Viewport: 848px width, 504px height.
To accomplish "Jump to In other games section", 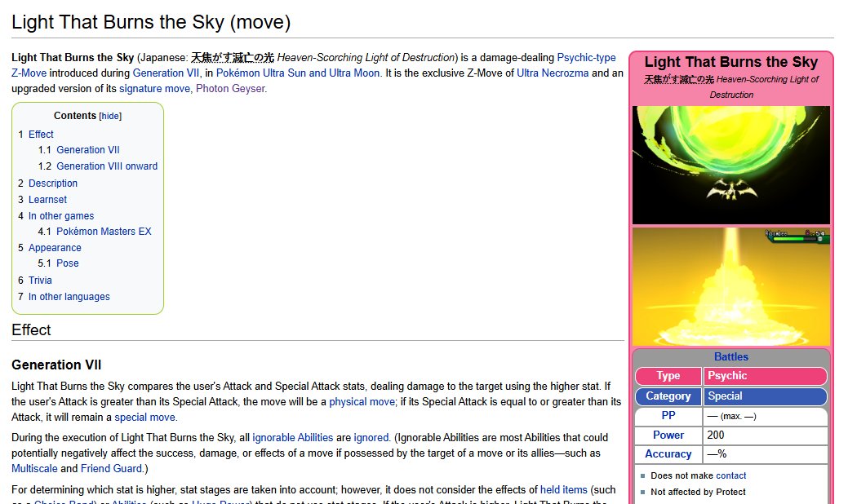I will tap(61, 215).
